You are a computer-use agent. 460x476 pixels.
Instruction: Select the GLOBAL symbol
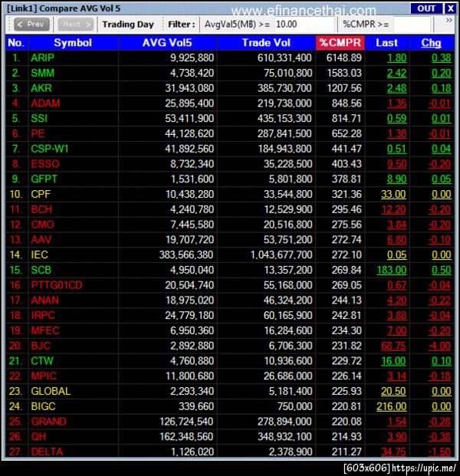(x=51, y=392)
